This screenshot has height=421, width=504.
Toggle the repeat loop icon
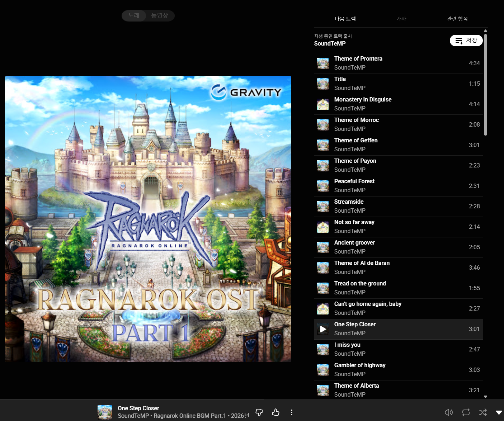point(466,412)
